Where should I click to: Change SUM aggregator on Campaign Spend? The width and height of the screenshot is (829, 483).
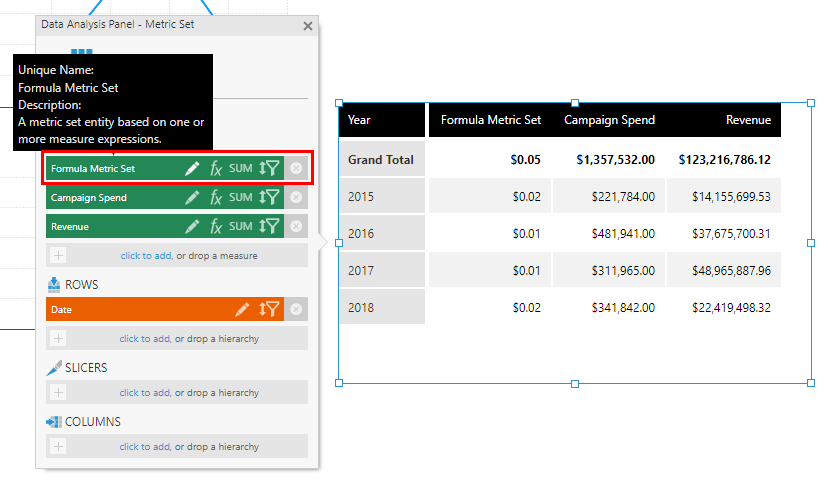pyautogui.click(x=241, y=197)
